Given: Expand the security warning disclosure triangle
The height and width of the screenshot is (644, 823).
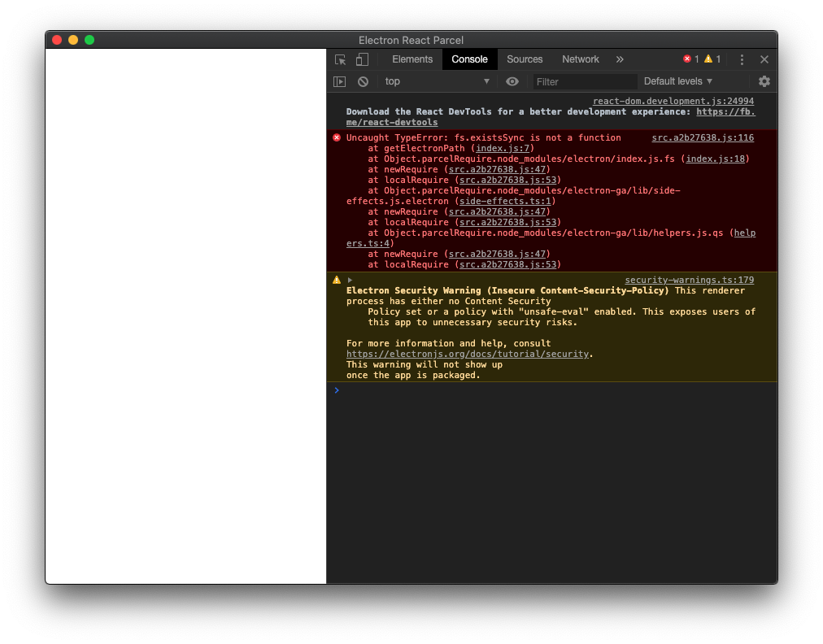Looking at the screenshot, I should 350,280.
